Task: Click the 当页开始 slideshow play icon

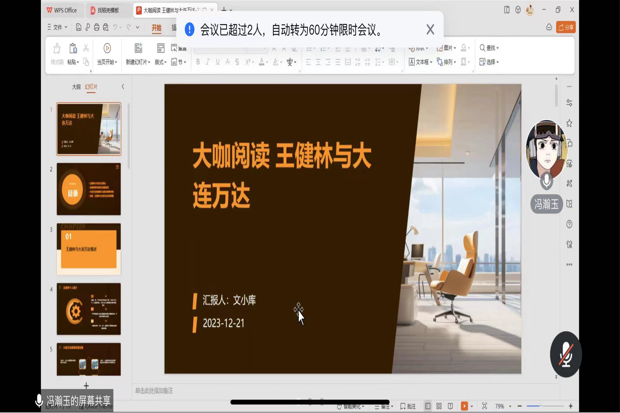Action: [107, 49]
